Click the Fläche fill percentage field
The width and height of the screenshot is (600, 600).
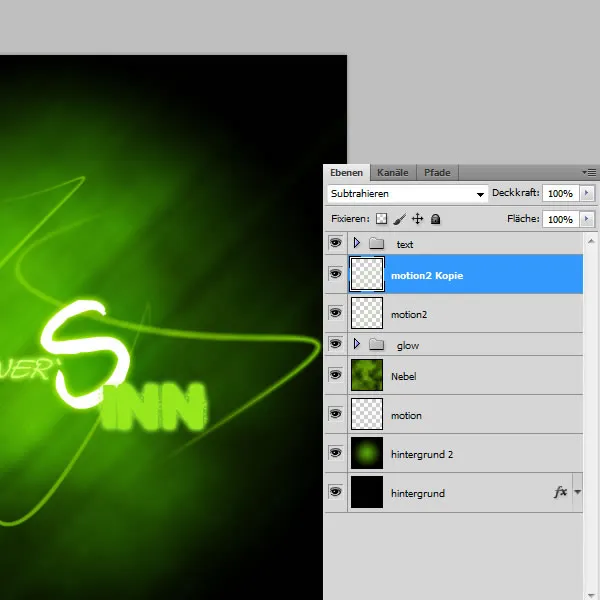tap(560, 219)
